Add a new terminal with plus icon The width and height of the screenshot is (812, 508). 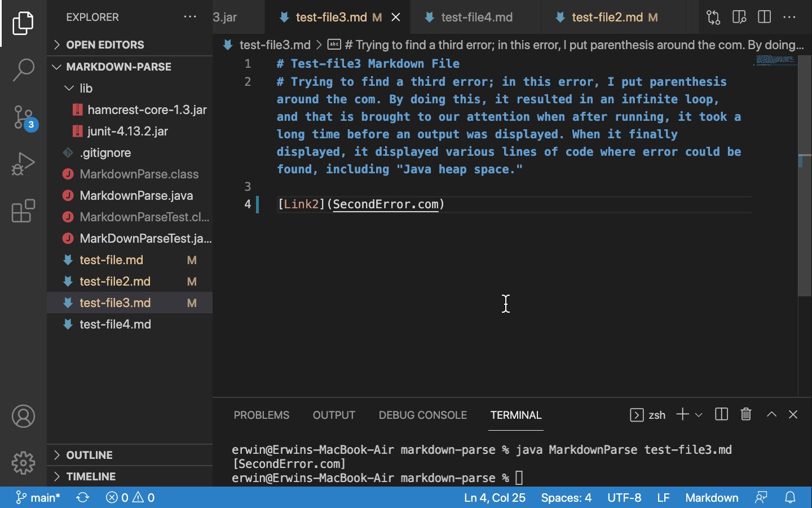click(682, 414)
